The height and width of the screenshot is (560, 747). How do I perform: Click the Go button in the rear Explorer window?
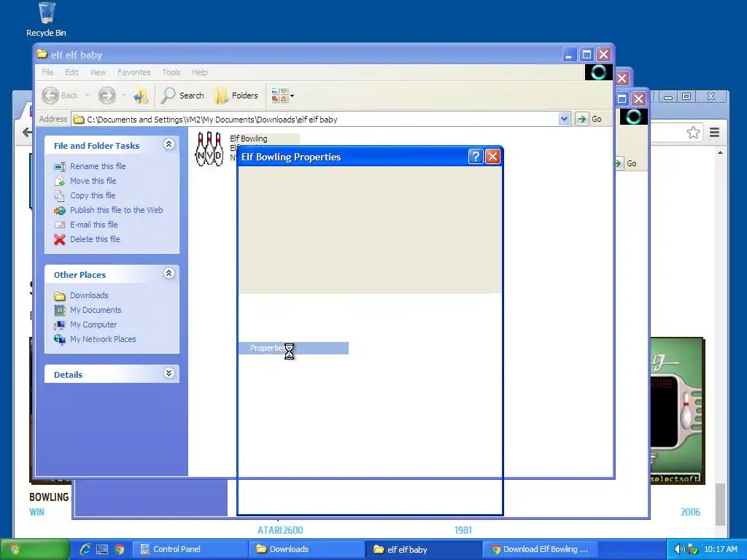pos(627,163)
